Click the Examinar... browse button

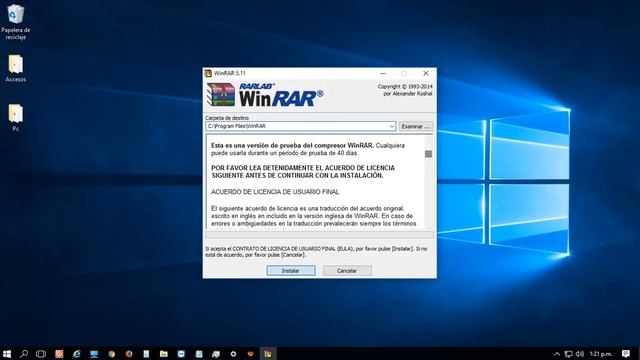pos(415,127)
